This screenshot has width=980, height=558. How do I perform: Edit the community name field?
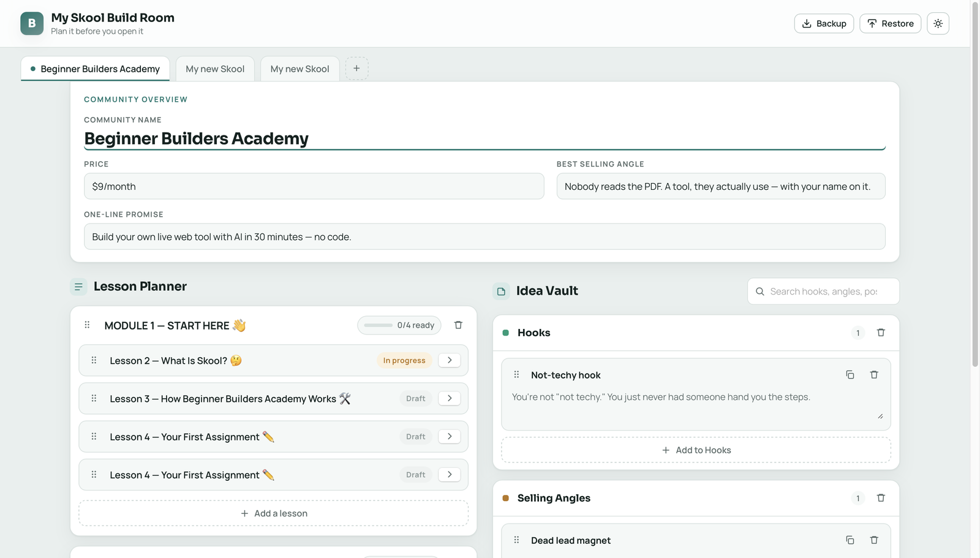tap(484, 138)
